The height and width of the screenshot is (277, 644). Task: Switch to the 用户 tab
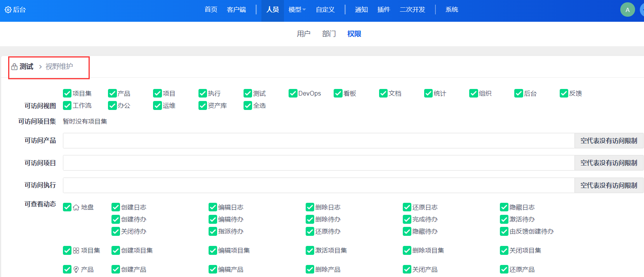tap(303, 34)
